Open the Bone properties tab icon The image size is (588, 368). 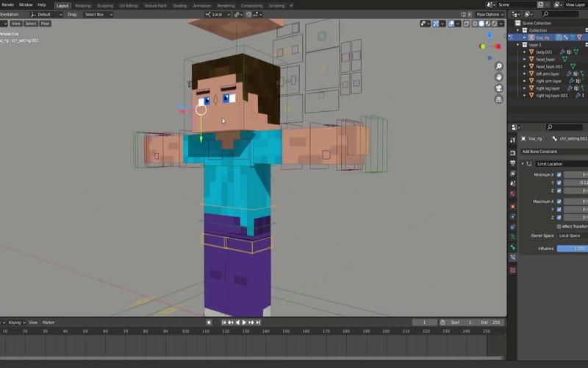point(512,247)
